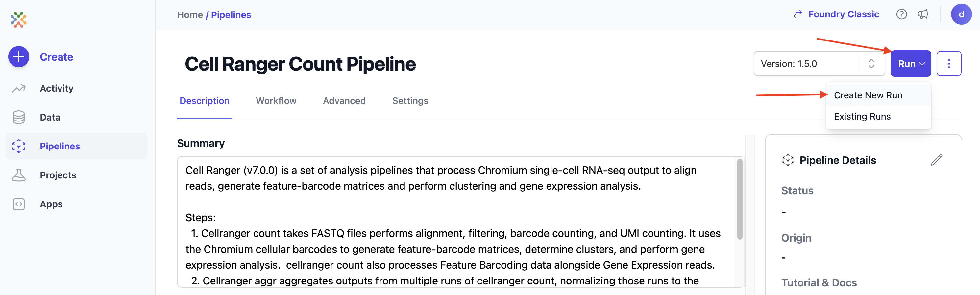Image resolution: width=980 pixels, height=295 pixels.
Task: Edit Pipeline Details with pencil icon
Action: 936,160
